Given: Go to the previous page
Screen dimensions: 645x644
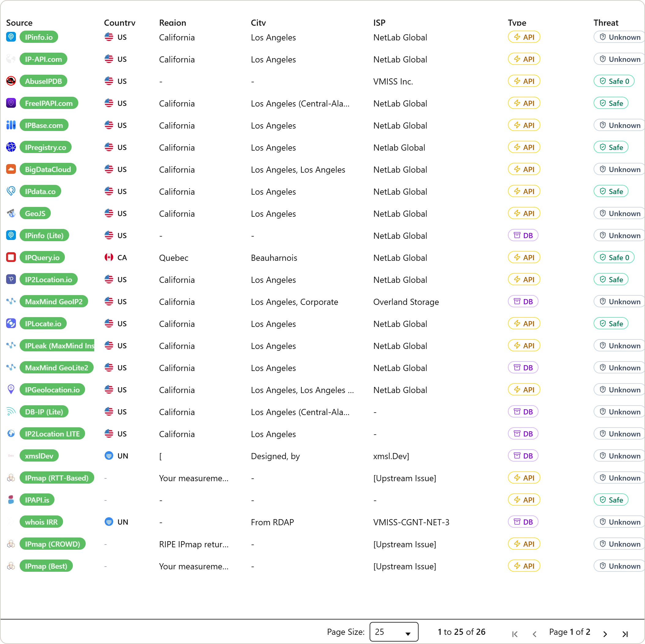Looking at the screenshot, I should [535, 634].
